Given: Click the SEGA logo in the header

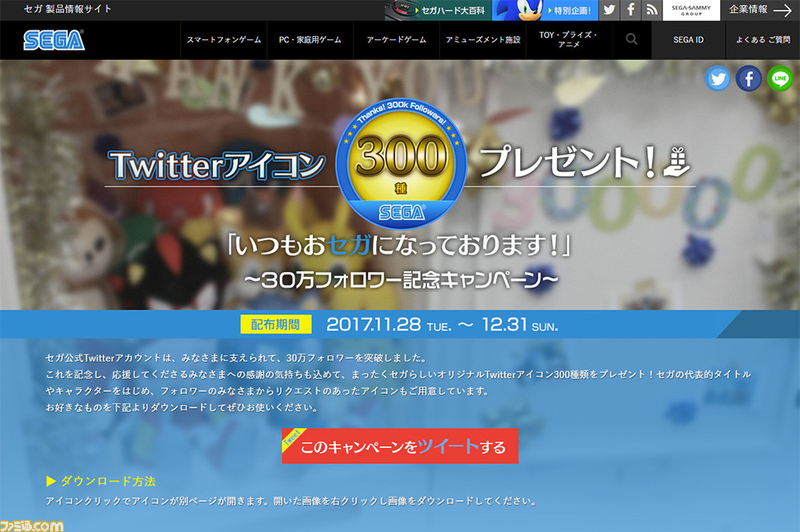Looking at the screenshot, I should (x=54, y=40).
